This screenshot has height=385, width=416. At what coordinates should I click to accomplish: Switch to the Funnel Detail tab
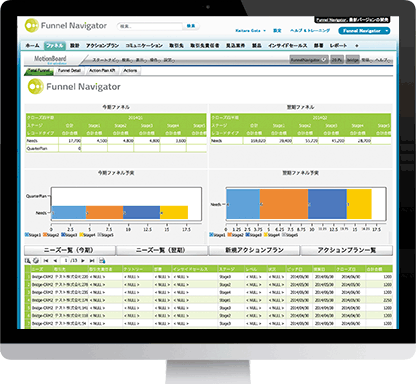point(69,71)
